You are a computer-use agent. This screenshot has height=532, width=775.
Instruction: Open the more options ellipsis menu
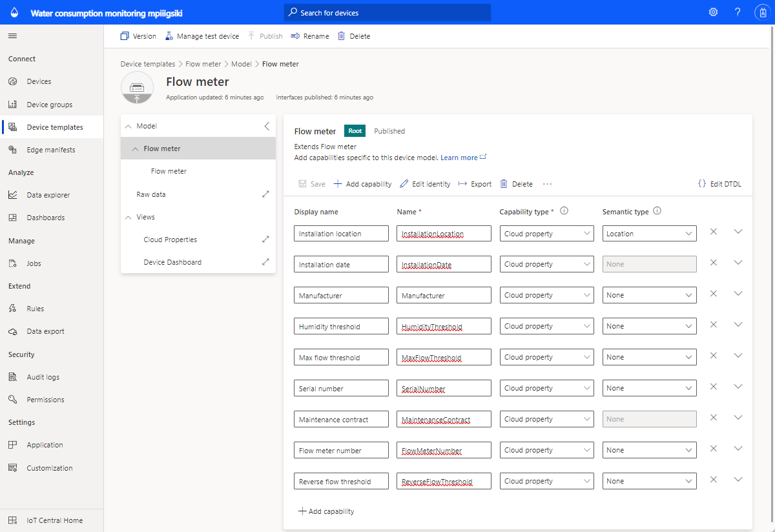pos(548,184)
